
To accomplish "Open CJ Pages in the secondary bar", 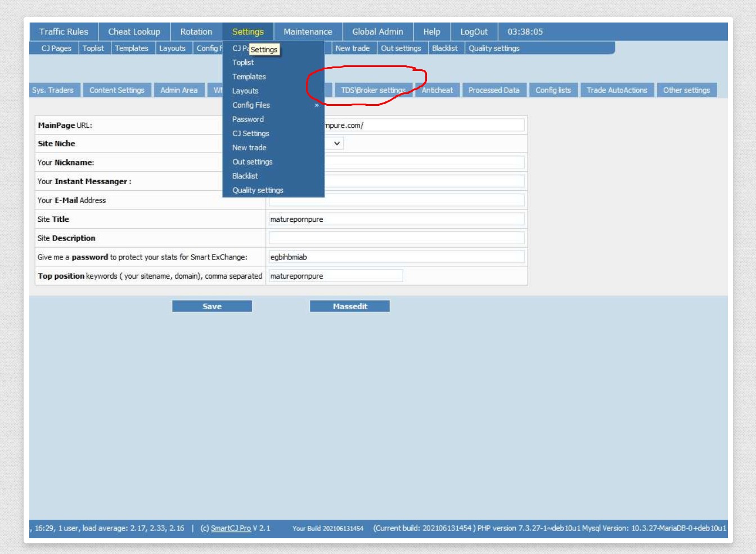I will click(x=56, y=48).
